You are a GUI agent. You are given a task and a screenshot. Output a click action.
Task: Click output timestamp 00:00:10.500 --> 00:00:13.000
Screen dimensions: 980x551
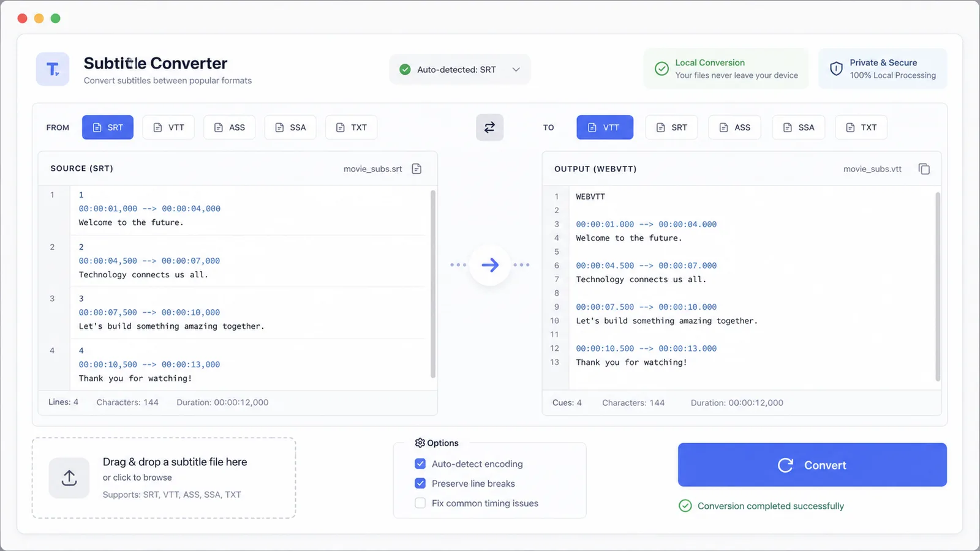pos(646,348)
